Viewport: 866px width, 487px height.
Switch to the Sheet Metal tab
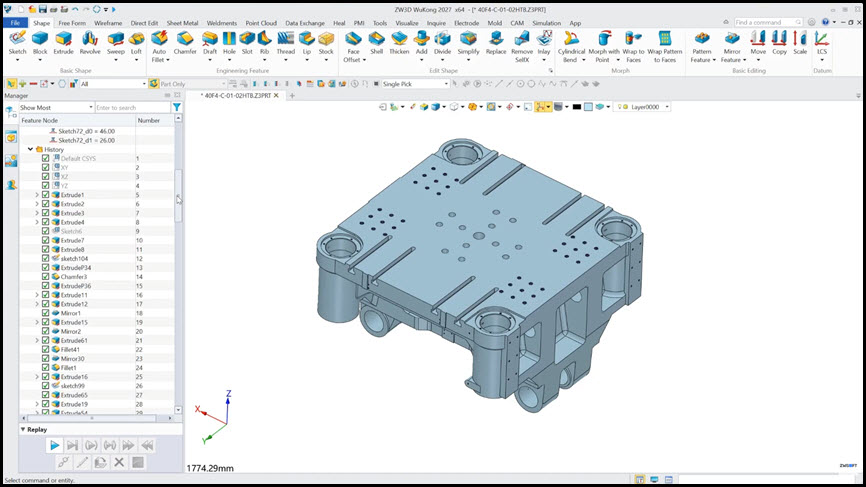click(182, 23)
